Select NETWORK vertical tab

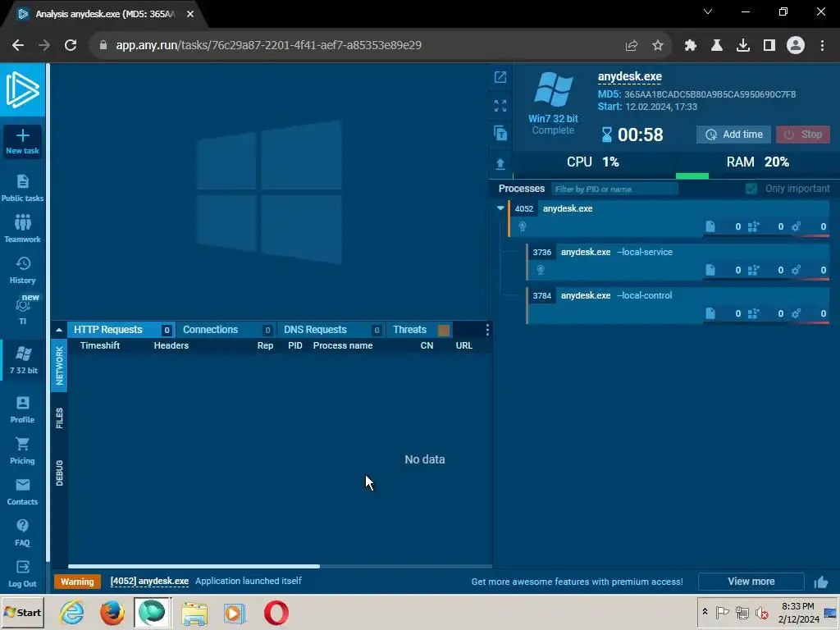pos(59,365)
